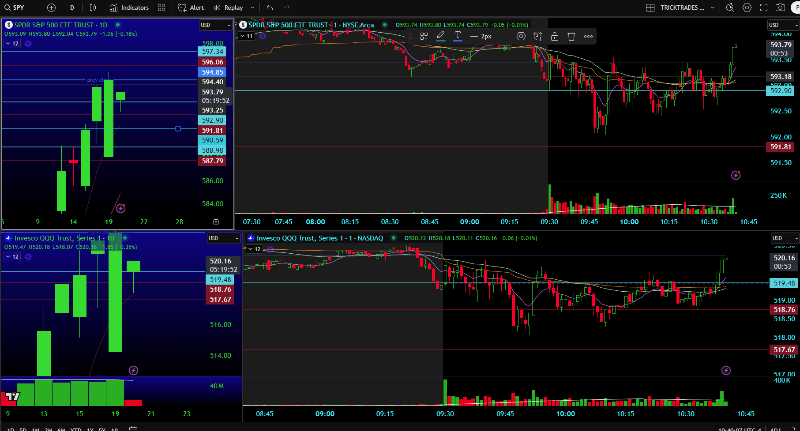Select the red 587.79 price level label
The height and width of the screenshot is (431, 800).
212,161
